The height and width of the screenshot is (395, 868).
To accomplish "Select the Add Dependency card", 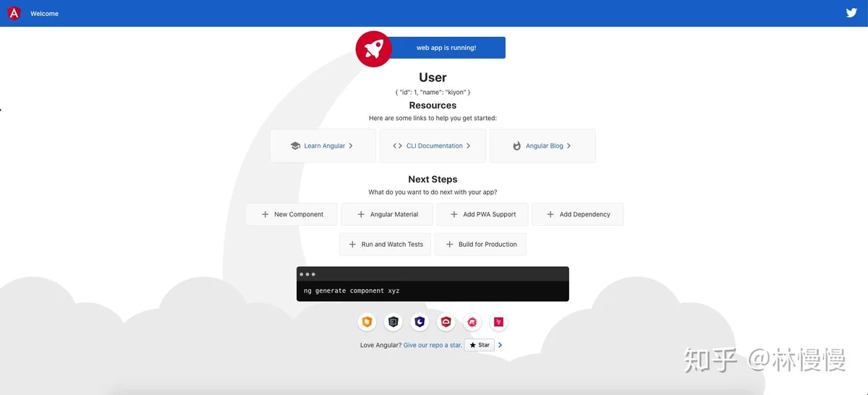I will pyautogui.click(x=578, y=215).
